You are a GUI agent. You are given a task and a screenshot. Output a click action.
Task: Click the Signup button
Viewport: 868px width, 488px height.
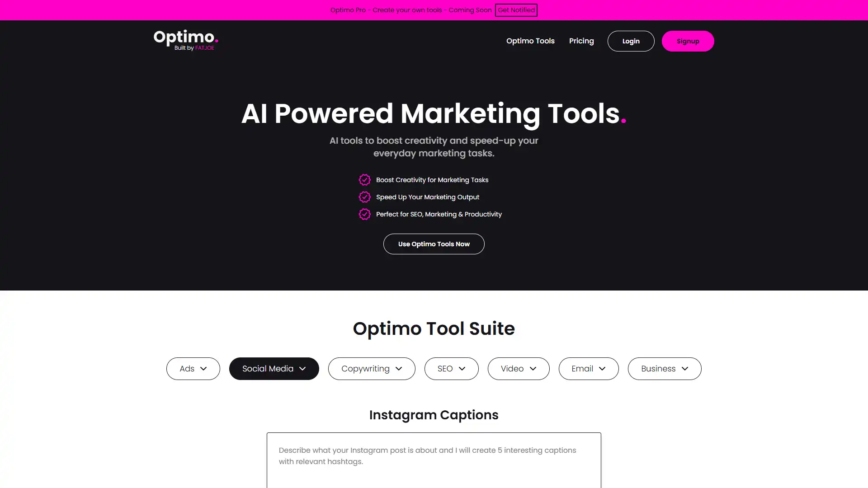687,41
